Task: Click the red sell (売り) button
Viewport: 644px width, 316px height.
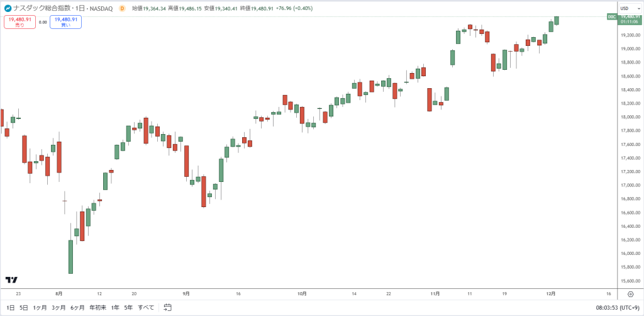Action: [x=19, y=22]
